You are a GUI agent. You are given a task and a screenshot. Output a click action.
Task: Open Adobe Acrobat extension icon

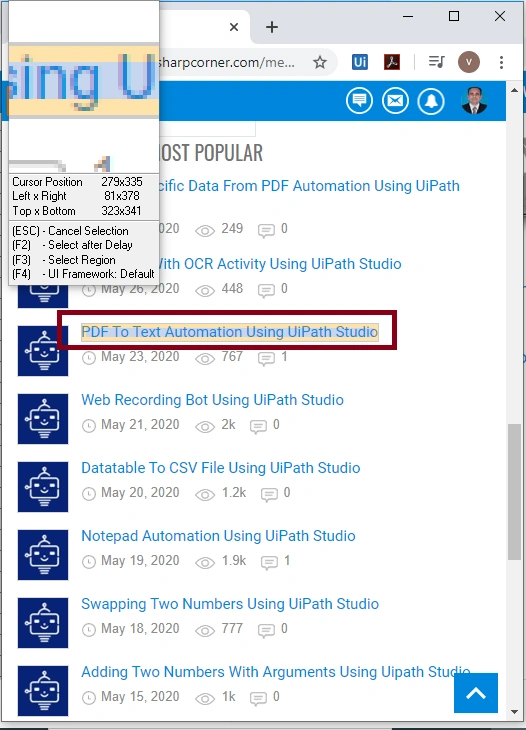tap(392, 62)
